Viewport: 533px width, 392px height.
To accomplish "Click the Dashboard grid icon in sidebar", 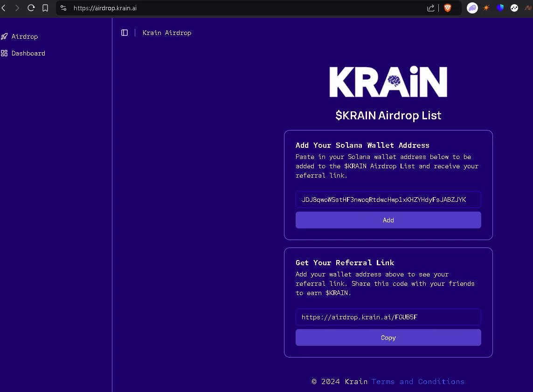I will pos(4,53).
